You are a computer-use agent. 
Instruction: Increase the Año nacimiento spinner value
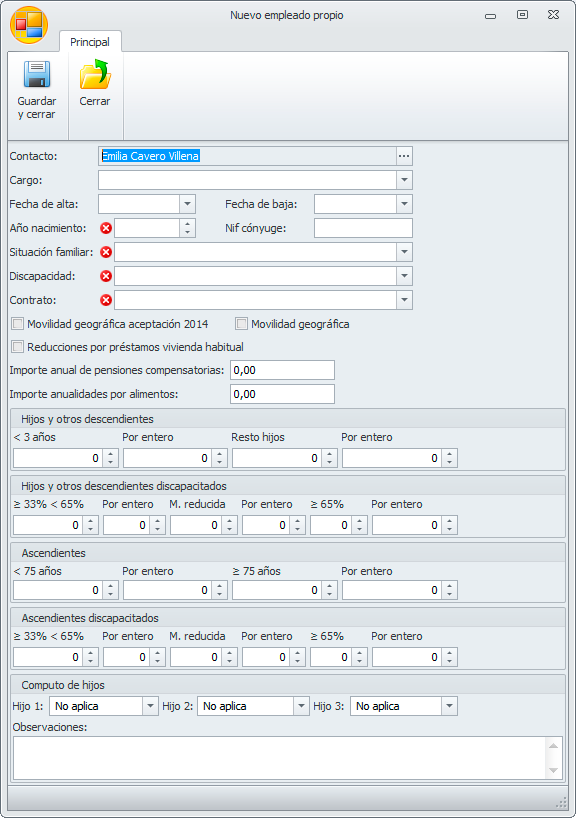click(x=187, y=223)
